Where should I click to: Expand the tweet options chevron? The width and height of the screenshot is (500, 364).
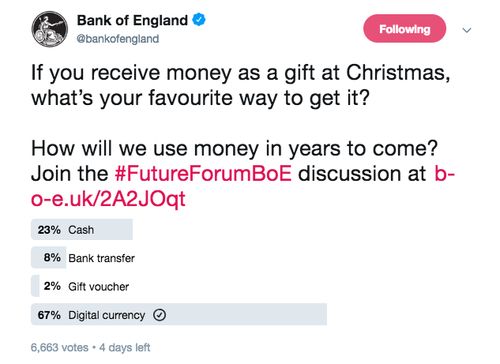[467, 30]
